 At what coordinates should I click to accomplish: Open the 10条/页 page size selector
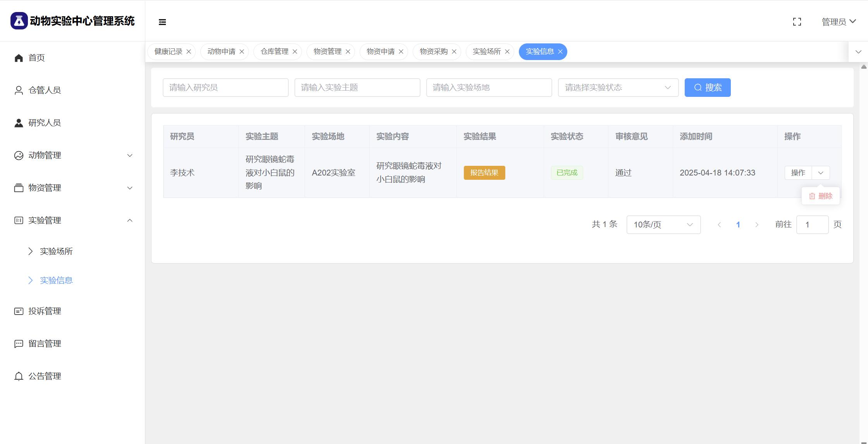point(663,225)
